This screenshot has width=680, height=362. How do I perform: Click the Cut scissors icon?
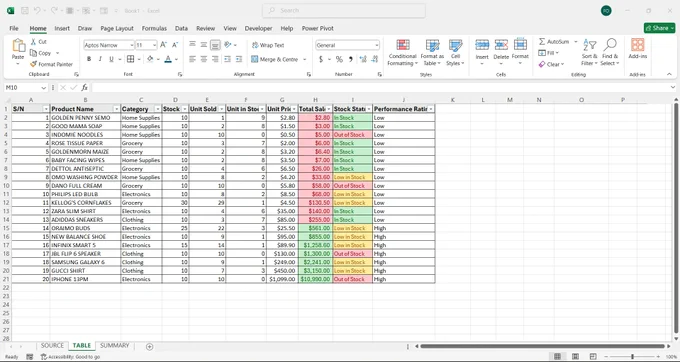33,42
